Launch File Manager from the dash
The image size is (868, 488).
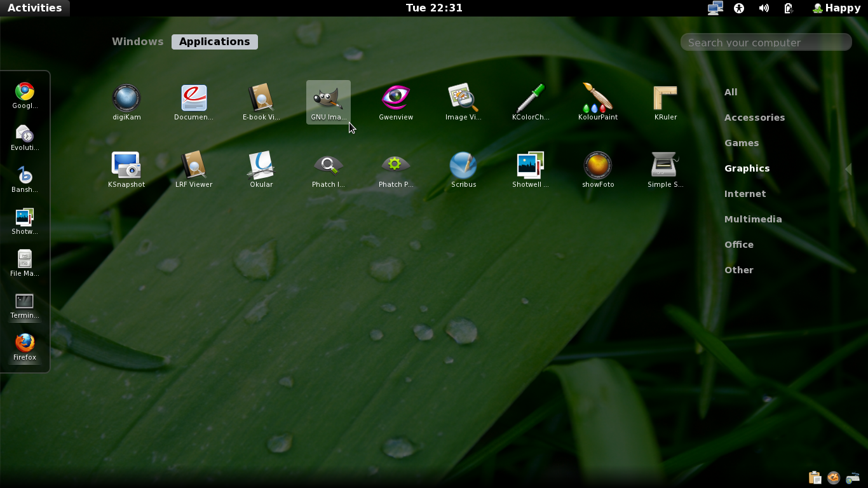(x=25, y=263)
